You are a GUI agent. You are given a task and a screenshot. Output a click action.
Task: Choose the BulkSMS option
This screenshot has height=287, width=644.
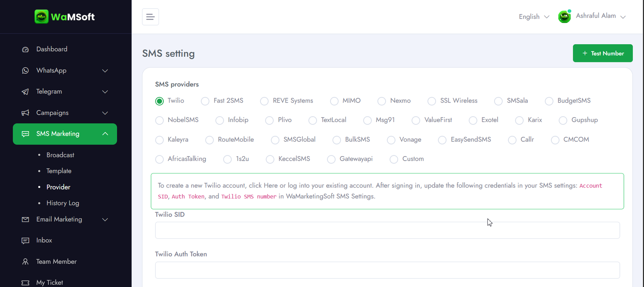[x=337, y=140]
